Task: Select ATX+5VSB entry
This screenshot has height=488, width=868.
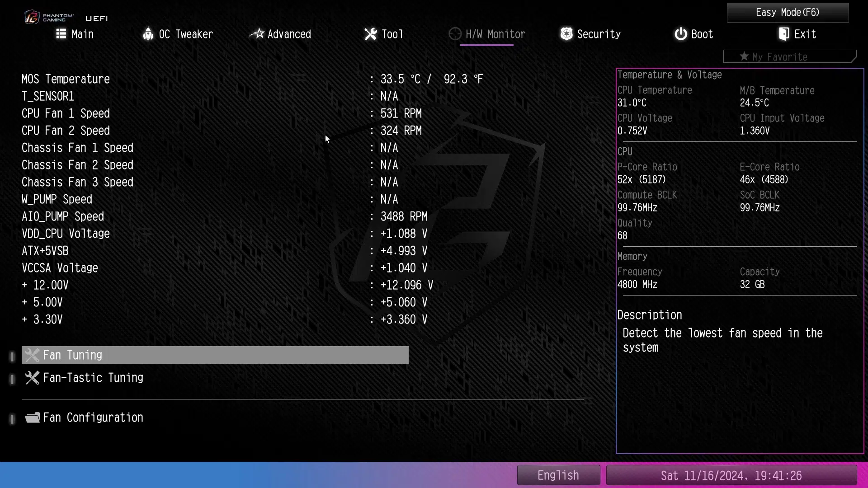Action: pos(225,251)
